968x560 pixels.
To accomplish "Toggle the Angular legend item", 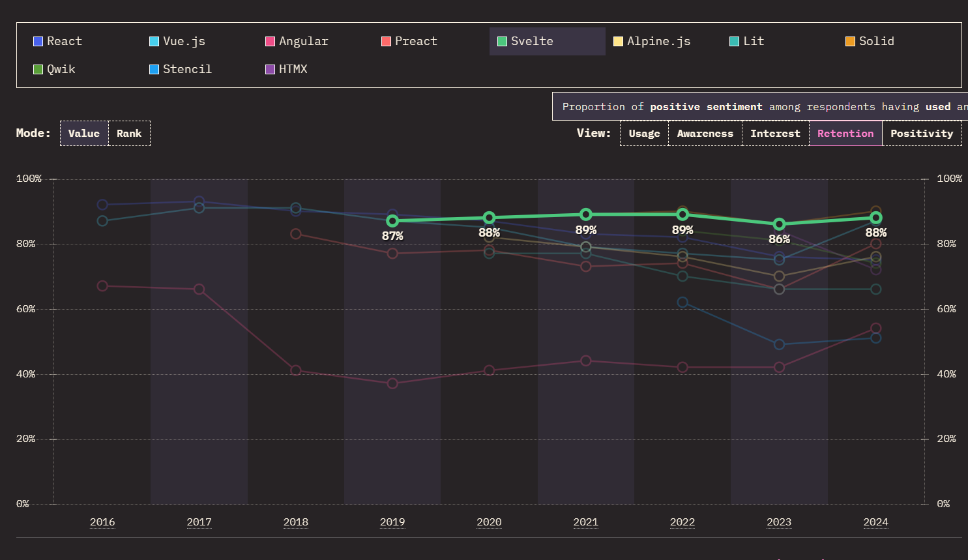I will click(315, 41).
